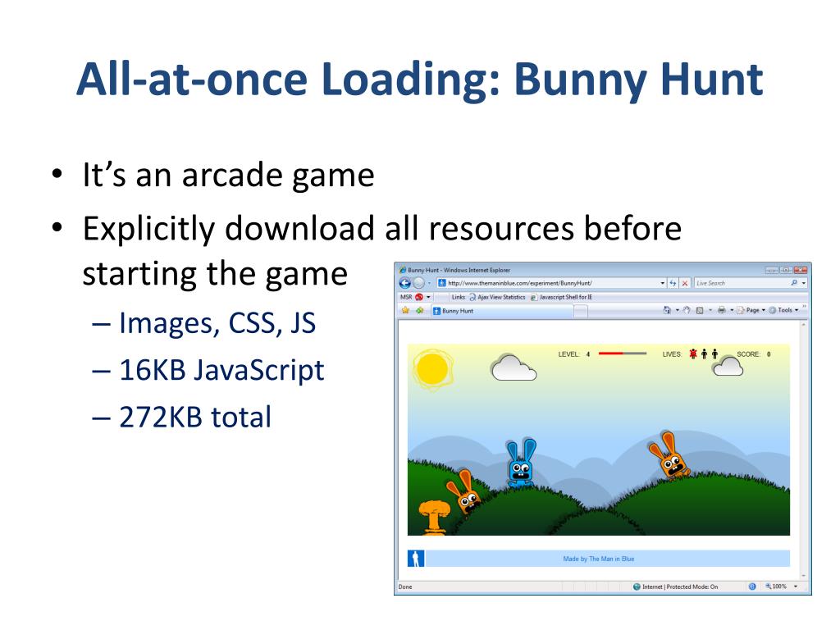840x630 pixels.
Task: Open the recent pages dropdown beside Forward
Action: tap(429, 283)
